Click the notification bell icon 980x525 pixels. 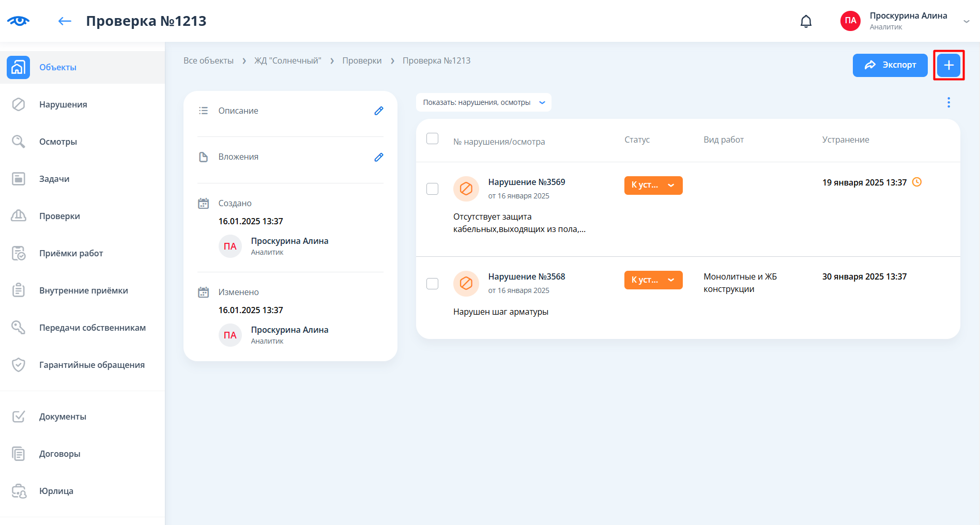[x=806, y=21]
